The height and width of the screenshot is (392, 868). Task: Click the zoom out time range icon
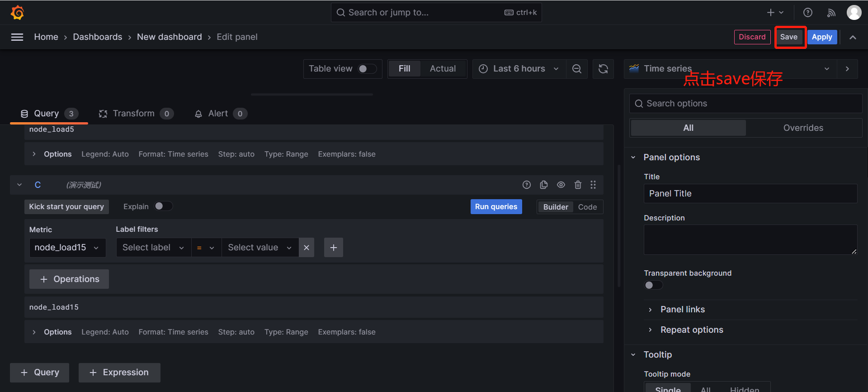(x=576, y=69)
